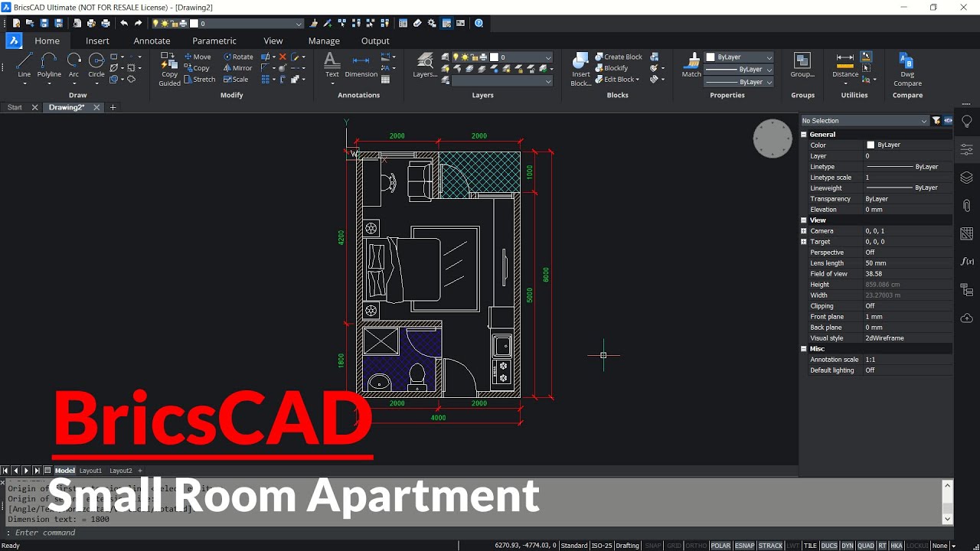Collapse the Misc section in properties
This screenshot has width=980, height=551.
pyautogui.click(x=804, y=349)
